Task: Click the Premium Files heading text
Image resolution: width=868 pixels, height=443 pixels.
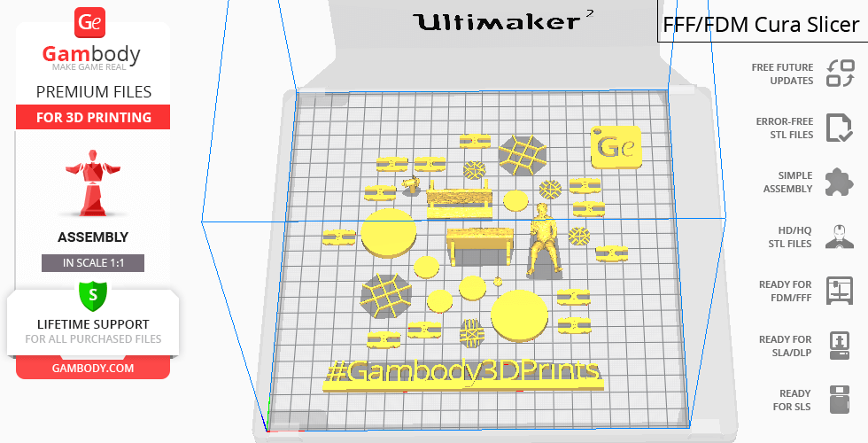Action: point(93,91)
